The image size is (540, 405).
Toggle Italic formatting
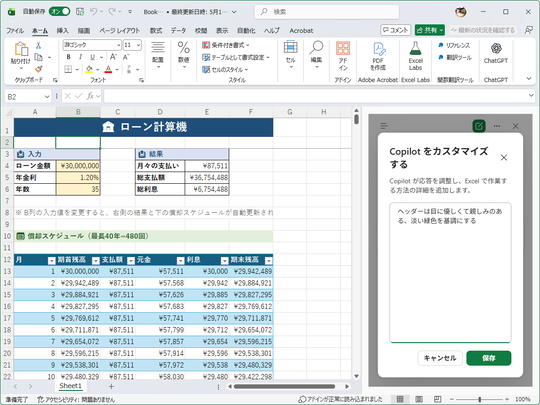click(80, 57)
